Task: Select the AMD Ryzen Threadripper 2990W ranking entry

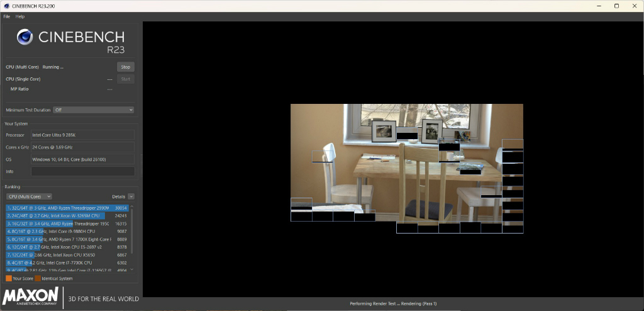Action: click(x=67, y=208)
